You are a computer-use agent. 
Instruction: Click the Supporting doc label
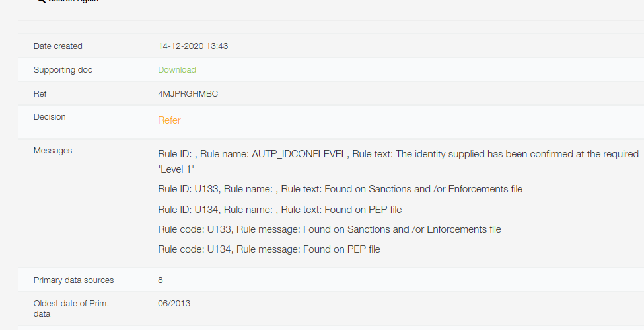(x=63, y=70)
